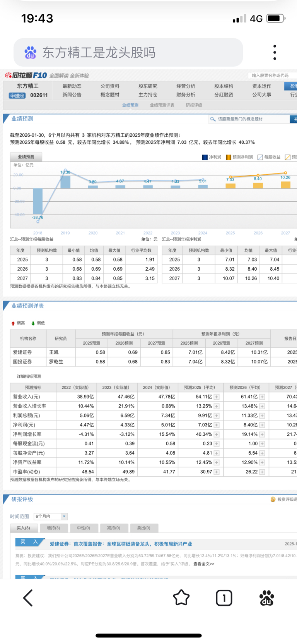Expand 净资产收益率 预测2026 plus icon
The image size is (297, 644).
262,462
